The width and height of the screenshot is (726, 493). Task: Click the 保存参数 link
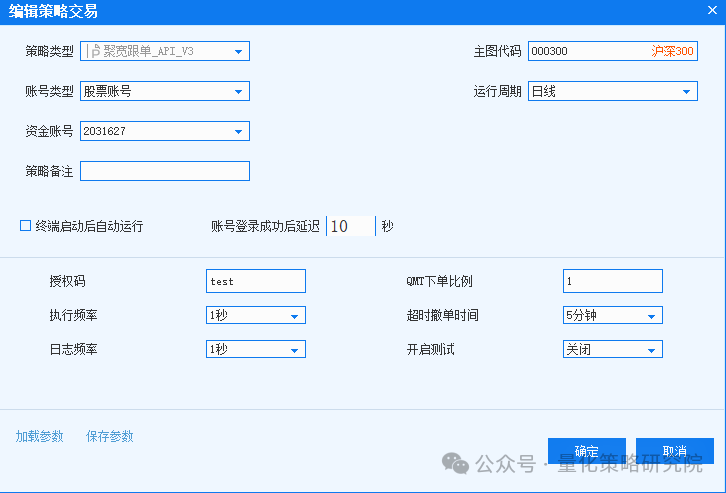(x=110, y=436)
